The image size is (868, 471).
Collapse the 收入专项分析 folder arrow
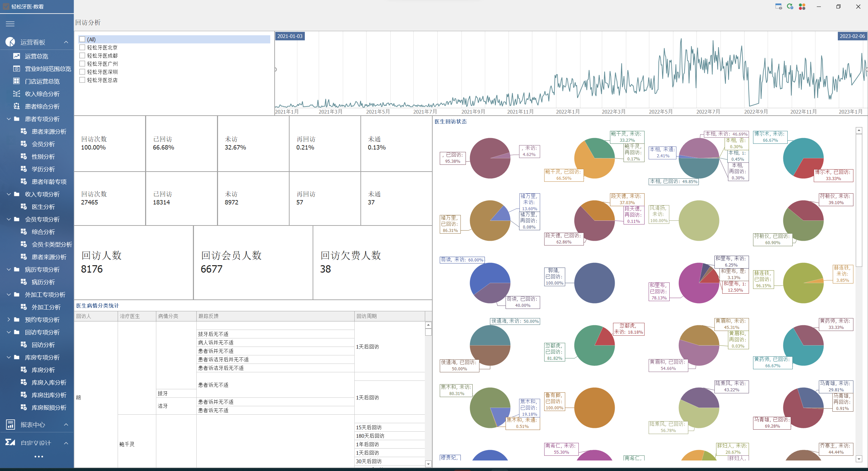coord(9,194)
